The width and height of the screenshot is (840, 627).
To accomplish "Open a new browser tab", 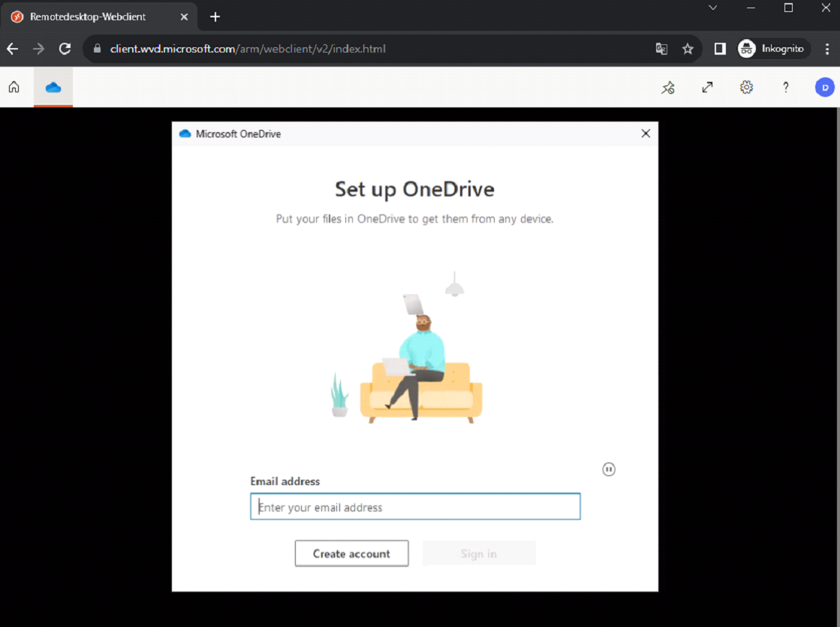I will (x=215, y=17).
